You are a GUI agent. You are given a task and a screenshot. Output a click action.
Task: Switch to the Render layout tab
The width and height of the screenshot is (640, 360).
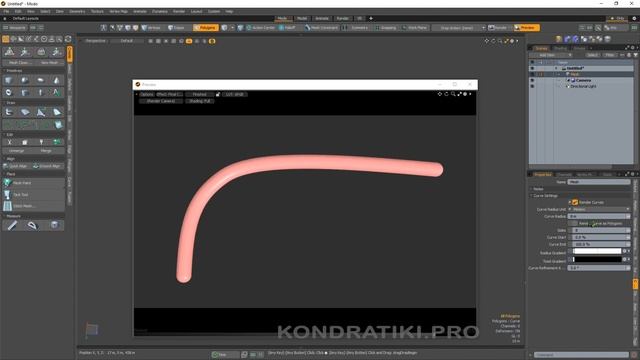(342, 18)
